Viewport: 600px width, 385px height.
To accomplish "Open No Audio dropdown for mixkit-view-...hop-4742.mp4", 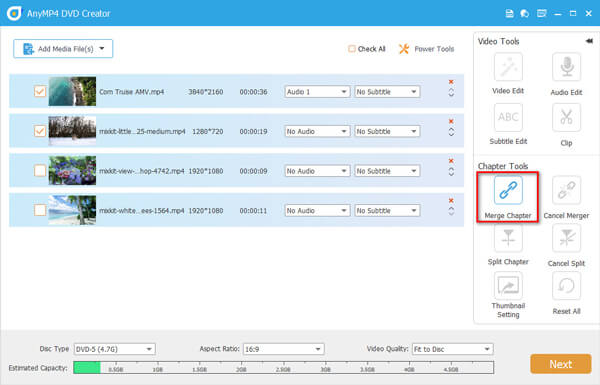I will (317, 171).
